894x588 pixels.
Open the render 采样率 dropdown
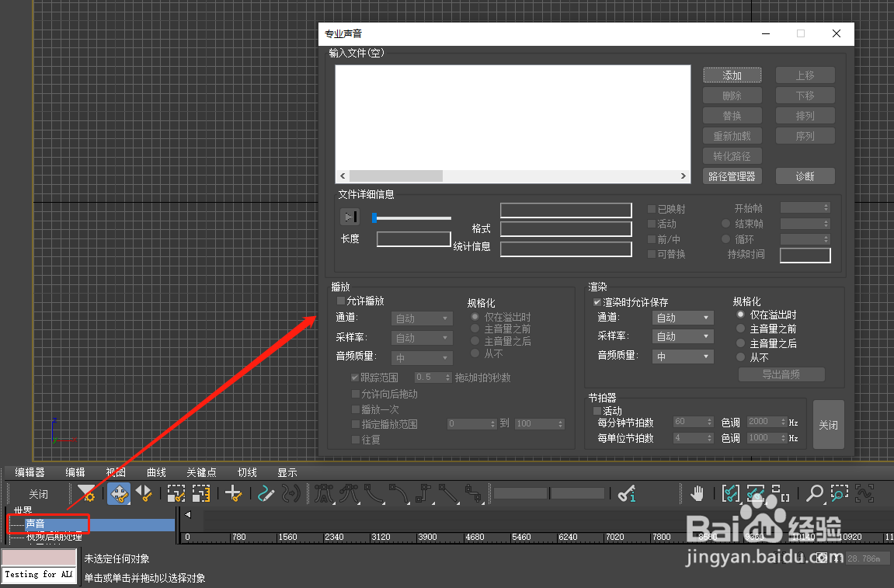pos(683,336)
